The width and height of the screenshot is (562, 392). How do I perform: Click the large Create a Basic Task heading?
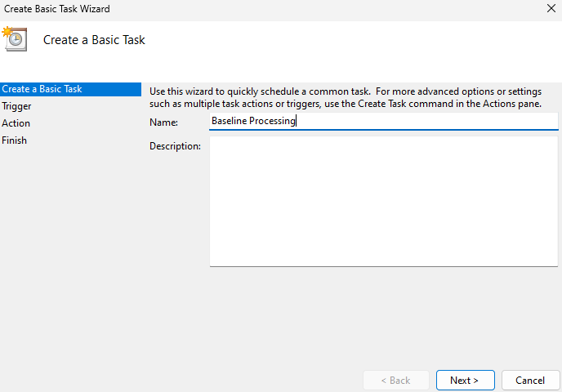(x=94, y=40)
